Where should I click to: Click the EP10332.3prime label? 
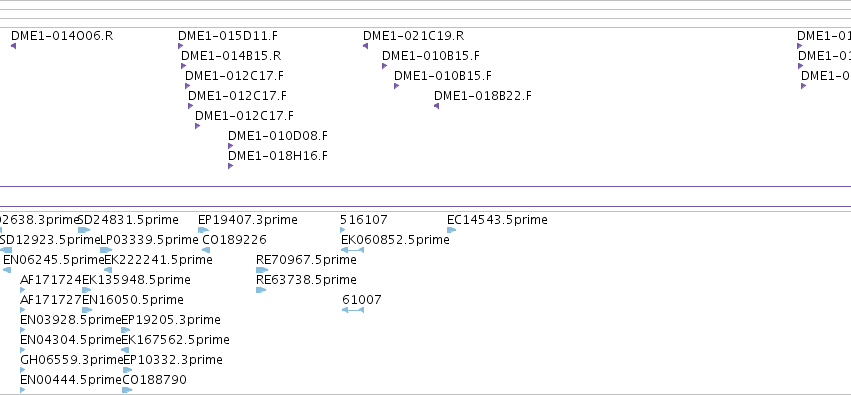pos(173,360)
